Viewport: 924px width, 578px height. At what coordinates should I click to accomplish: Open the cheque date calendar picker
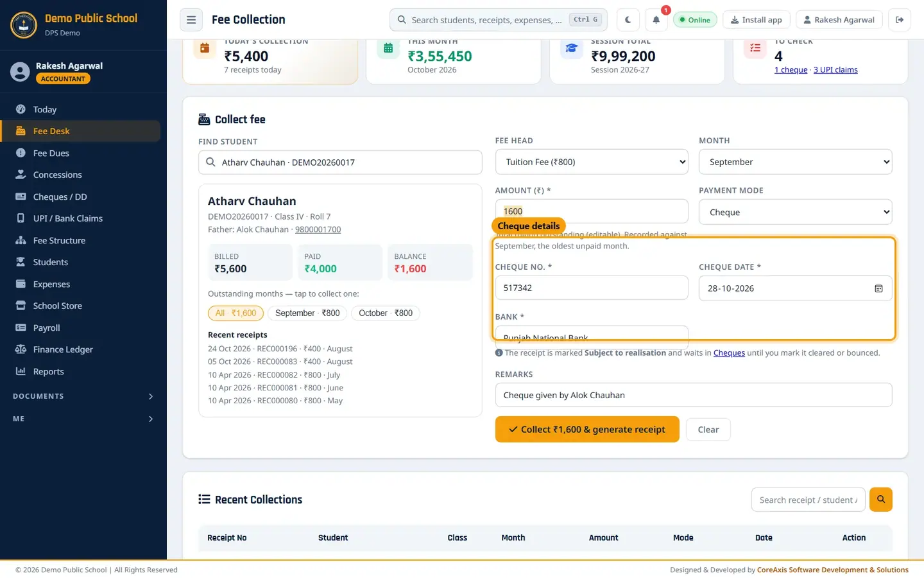(x=878, y=288)
